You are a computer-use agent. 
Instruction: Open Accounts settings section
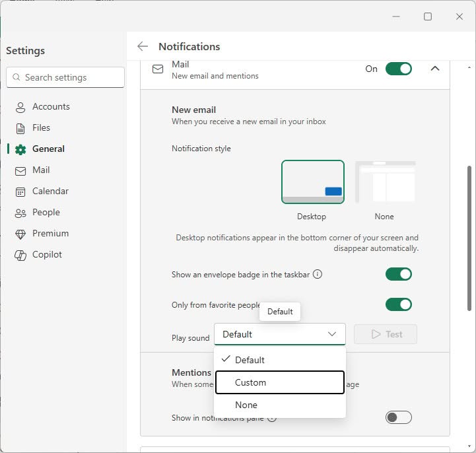[51, 106]
